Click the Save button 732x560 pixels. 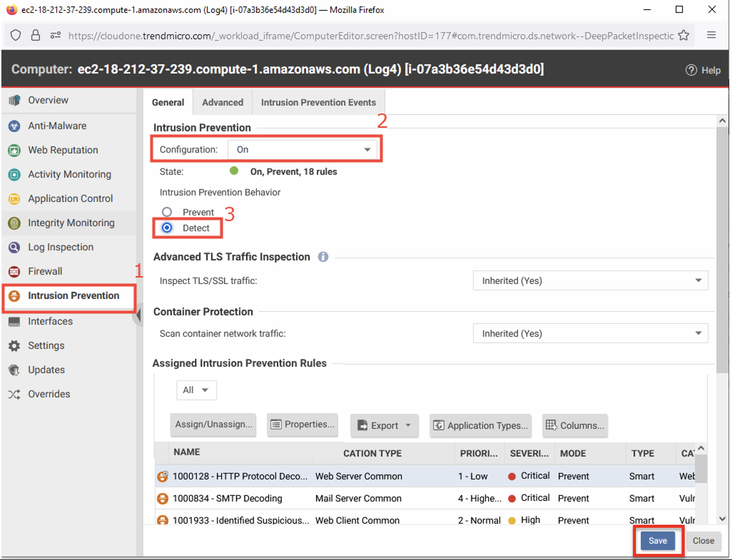(x=657, y=540)
